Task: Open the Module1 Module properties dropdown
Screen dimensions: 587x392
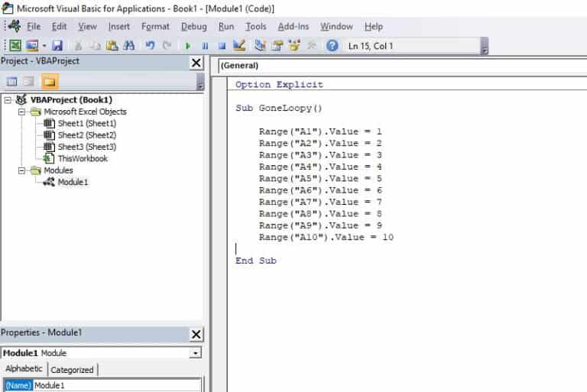Action: click(195, 353)
